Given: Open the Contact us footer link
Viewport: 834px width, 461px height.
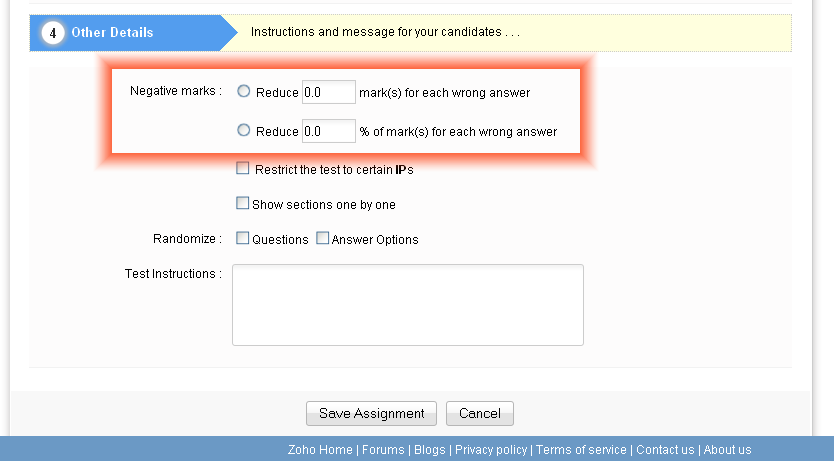Looking at the screenshot, I should [x=665, y=450].
